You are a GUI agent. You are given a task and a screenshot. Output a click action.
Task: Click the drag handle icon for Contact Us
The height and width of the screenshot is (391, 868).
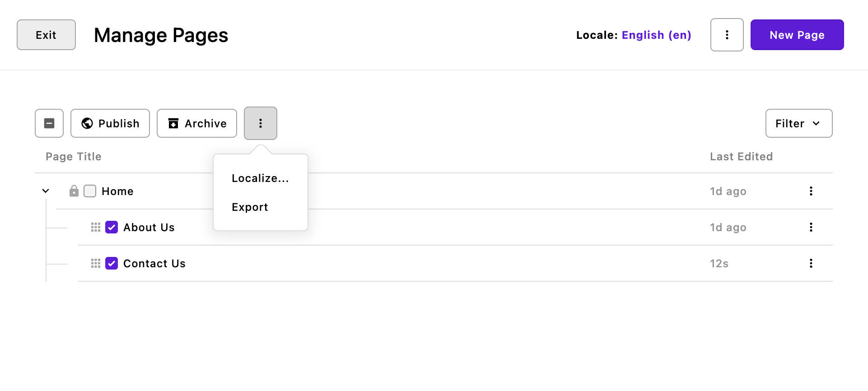[x=96, y=263]
